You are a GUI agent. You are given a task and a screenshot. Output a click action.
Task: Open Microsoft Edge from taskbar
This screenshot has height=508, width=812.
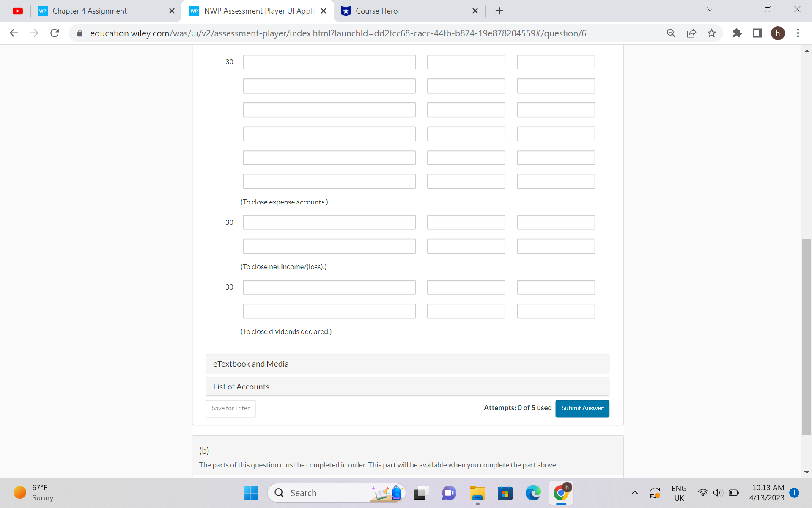coord(533,493)
